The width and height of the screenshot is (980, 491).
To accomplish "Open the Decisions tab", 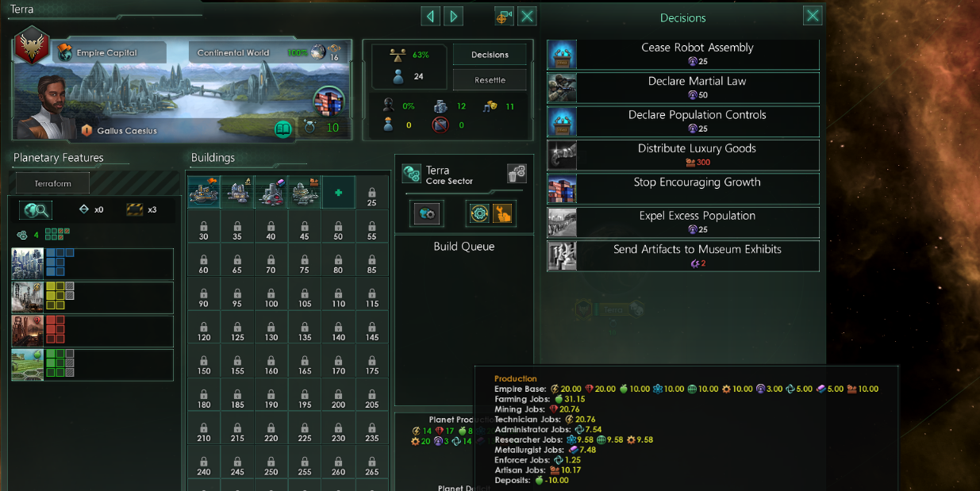I will [490, 55].
